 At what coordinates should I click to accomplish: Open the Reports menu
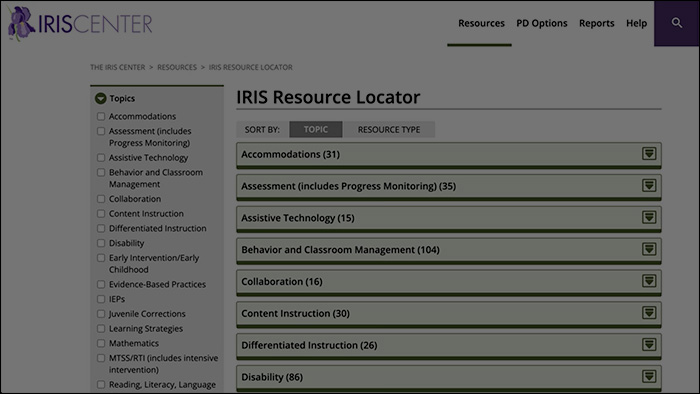click(596, 23)
